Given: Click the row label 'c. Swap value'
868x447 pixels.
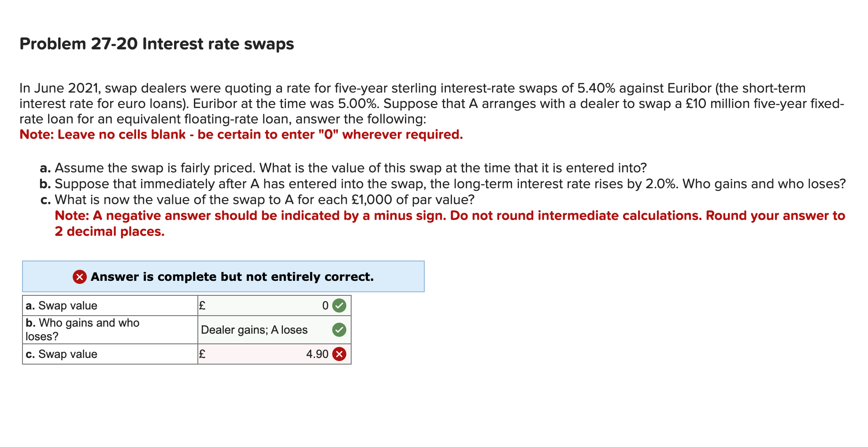Looking at the screenshot, I should [x=61, y=354].
